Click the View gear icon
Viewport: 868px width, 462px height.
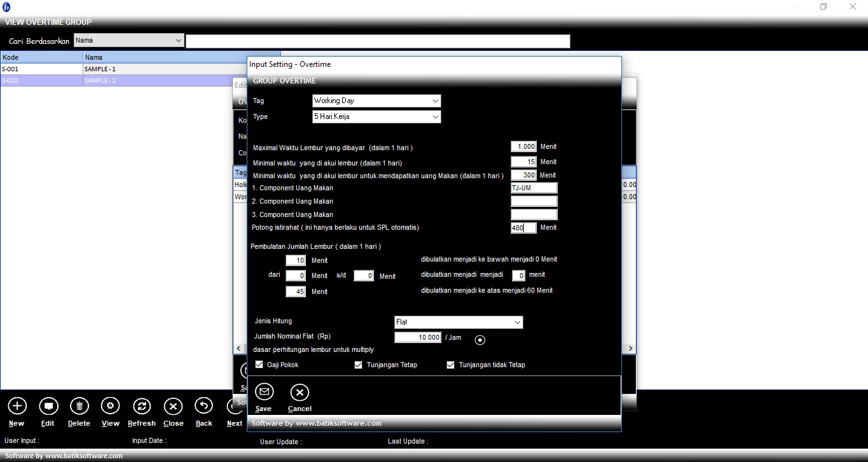point(111,406)
